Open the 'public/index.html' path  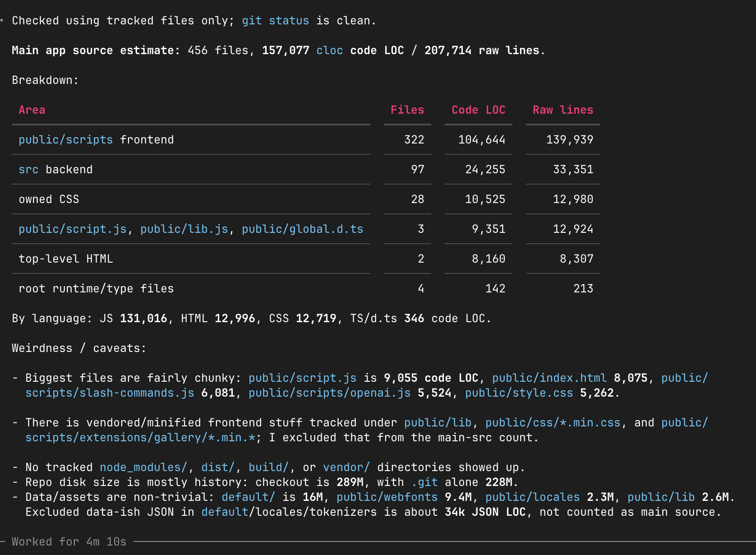click(549, 378)
